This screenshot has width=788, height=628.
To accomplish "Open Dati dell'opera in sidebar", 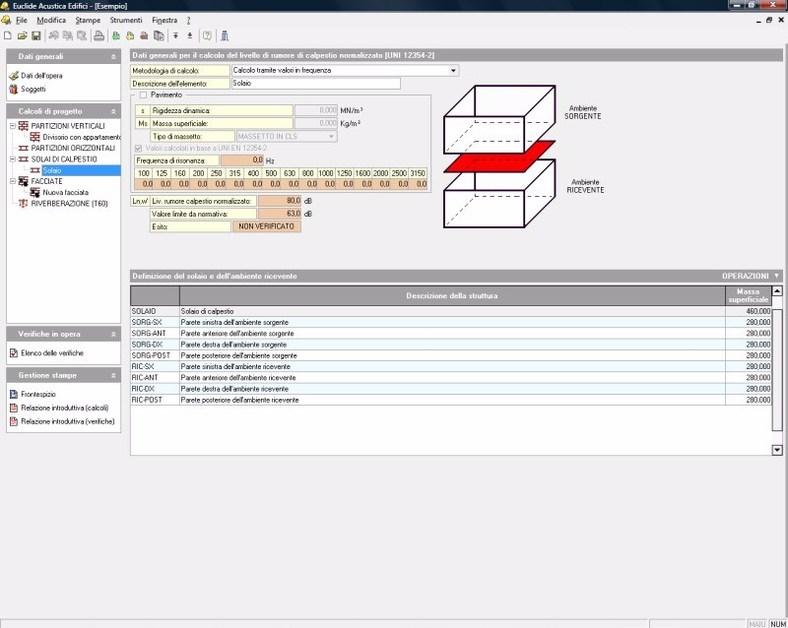I will click(41, 75).
